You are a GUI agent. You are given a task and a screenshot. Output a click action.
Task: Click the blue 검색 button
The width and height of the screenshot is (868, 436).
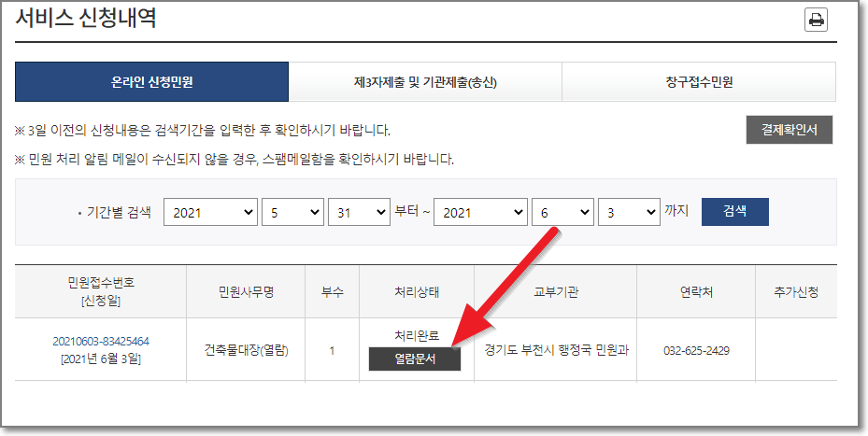pos(735,212)
